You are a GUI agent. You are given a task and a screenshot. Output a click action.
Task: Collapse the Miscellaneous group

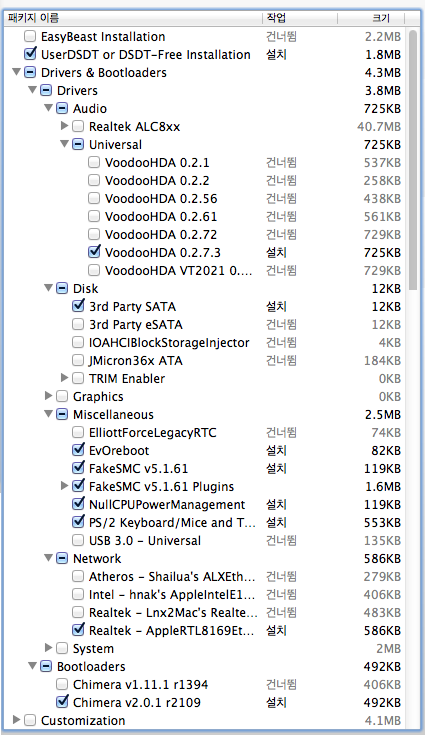pyautogui.click(x=48, y=413)
